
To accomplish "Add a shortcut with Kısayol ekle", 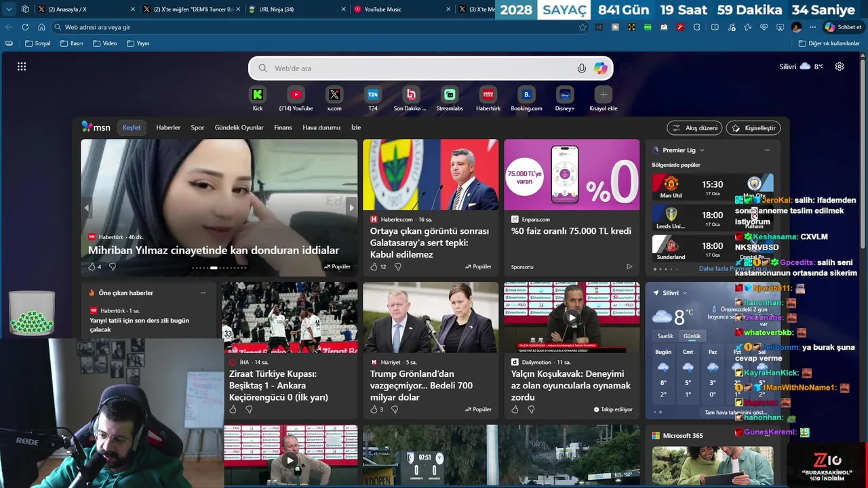I will click(604, 98).
